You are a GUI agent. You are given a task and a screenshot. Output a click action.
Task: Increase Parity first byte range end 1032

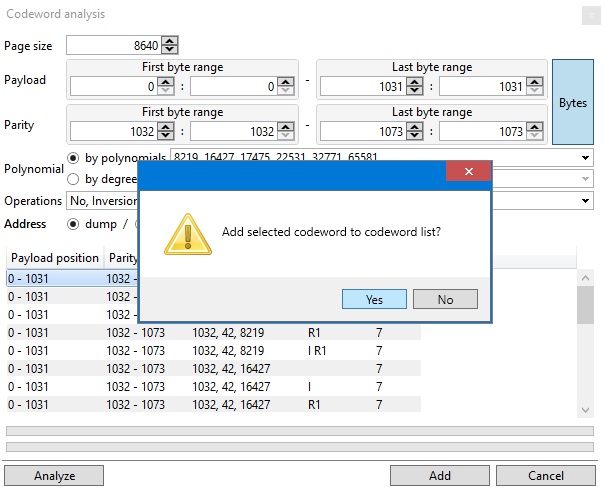[x=286, y=127]
